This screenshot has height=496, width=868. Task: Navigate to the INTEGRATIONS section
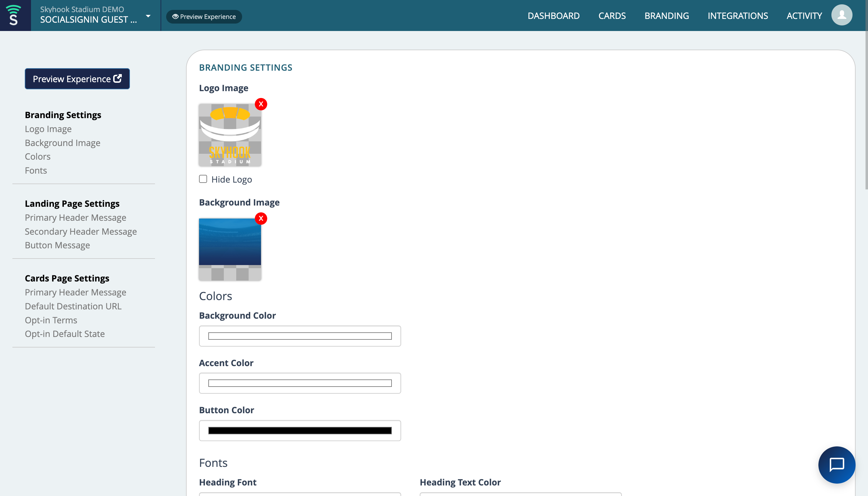coord(738,16)
